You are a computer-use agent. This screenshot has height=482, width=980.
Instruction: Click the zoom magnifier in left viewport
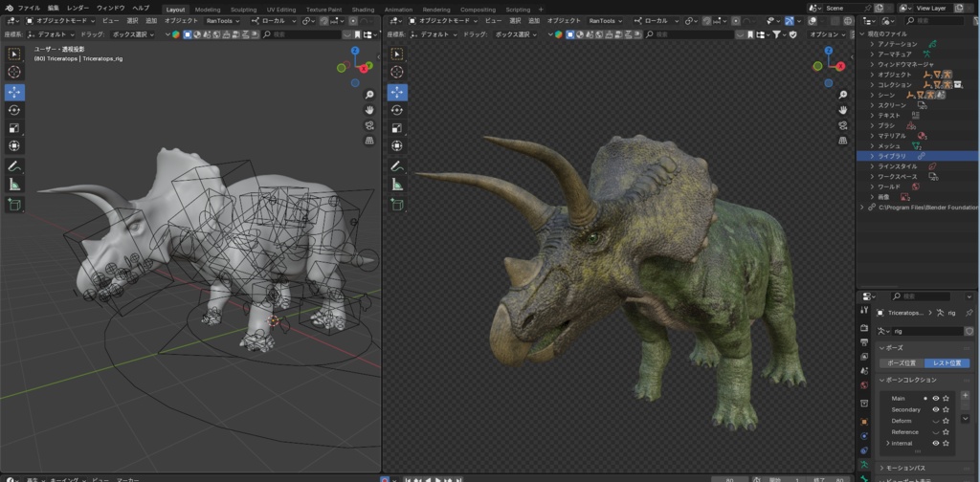(x=369, y=95)
